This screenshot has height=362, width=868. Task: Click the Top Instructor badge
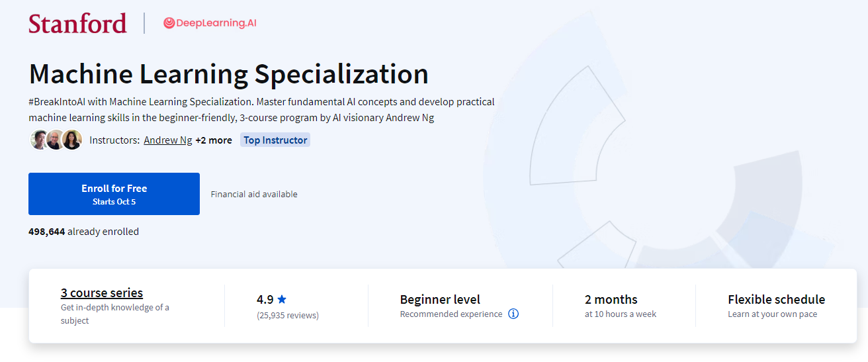point(275,140)
